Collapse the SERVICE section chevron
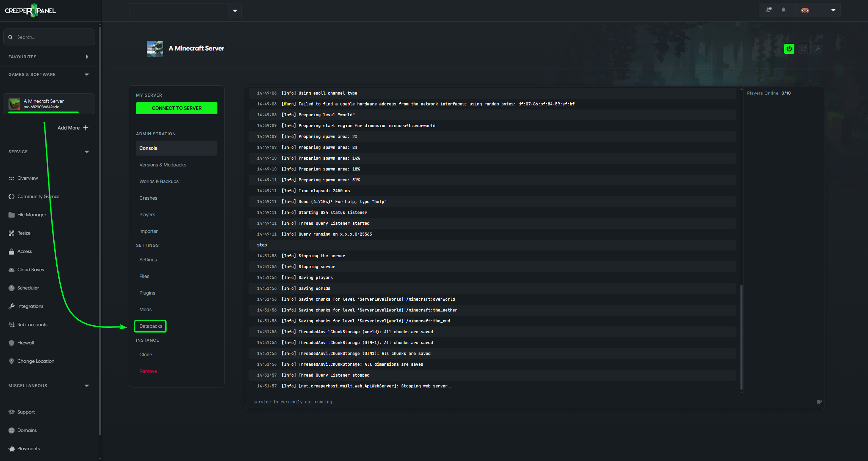Image resolution: width=868 pixels, height=461 pixels. [x=86, y=152]
